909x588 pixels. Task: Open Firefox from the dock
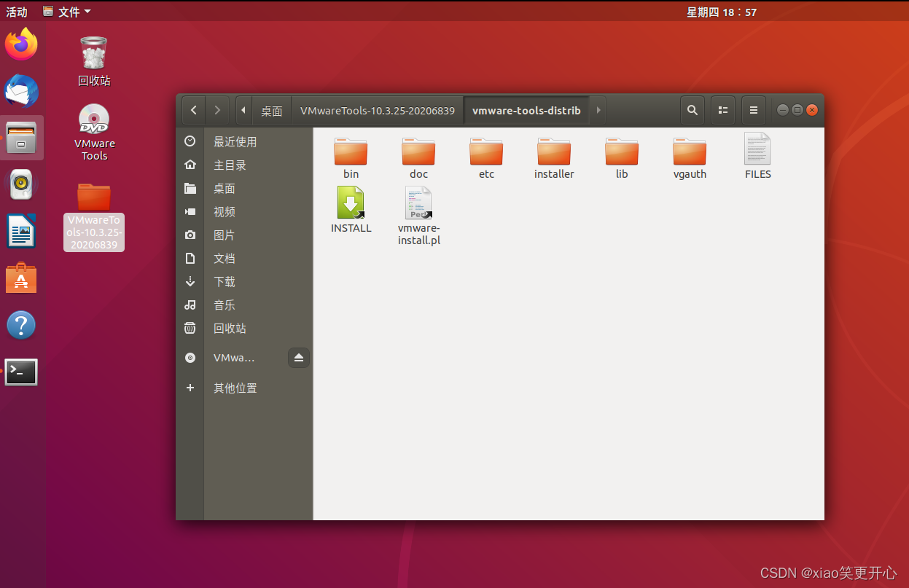[x=21, y=44]
